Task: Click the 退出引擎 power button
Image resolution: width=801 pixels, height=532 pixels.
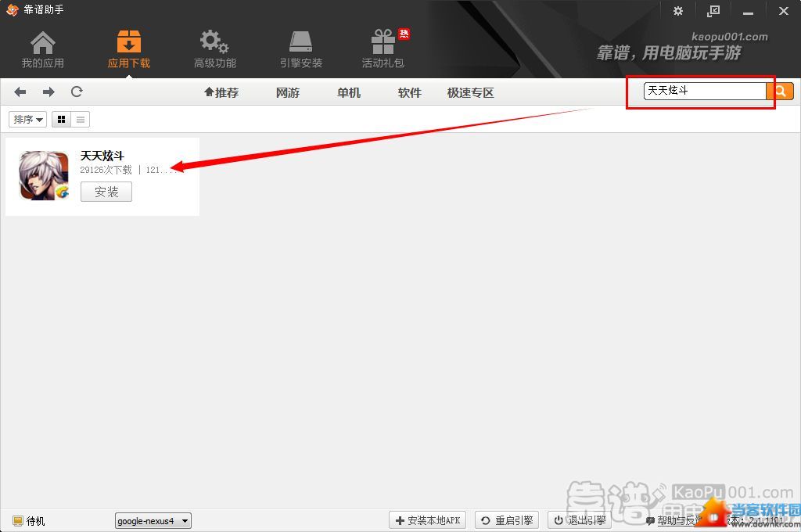Action: 580,520
